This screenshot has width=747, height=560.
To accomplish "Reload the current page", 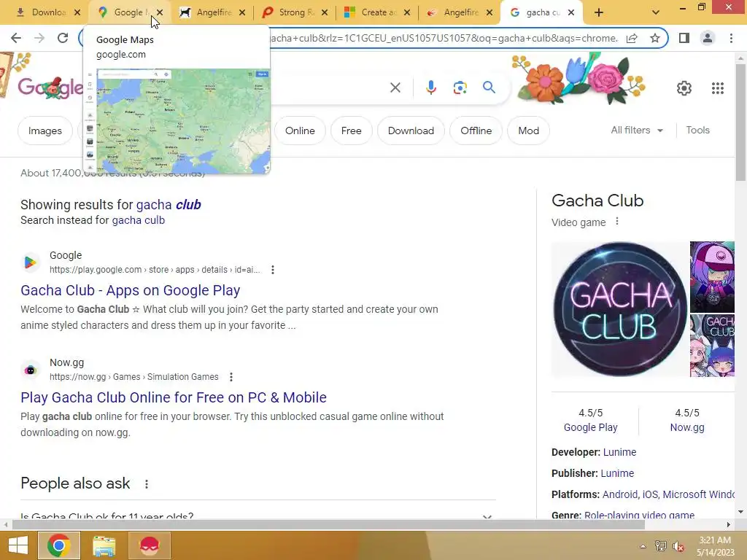I will (x=63, y=38).
